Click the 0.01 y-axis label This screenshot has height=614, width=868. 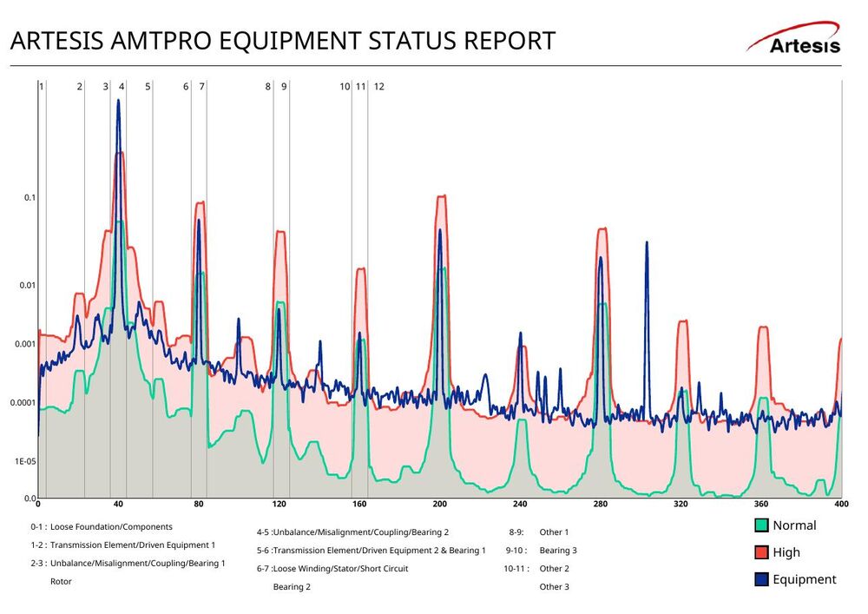(x=28, y=285)
